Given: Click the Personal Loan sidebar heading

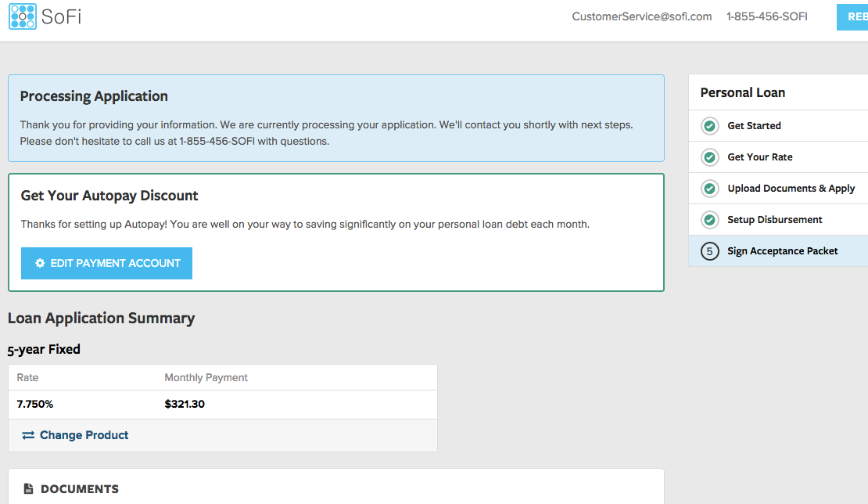Looking at the screenshot, I should [x=742, y=92].
